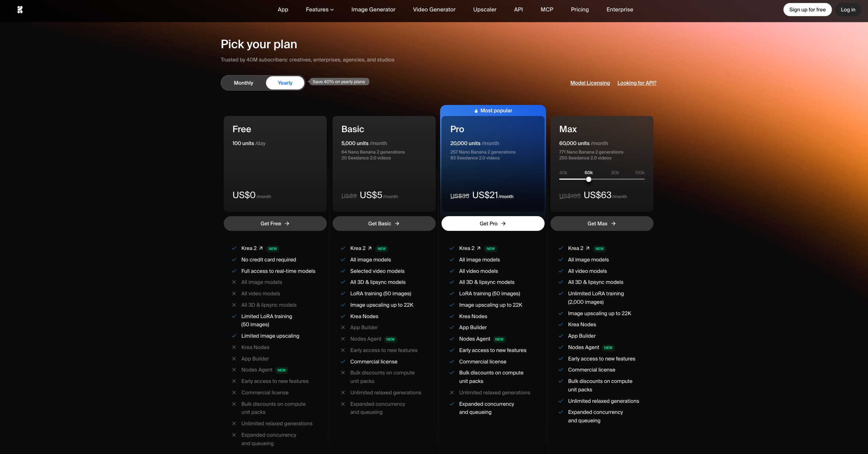Click '771 Nano Banana 2 generations' text
868x454 pixels.
pyautogui.click(x=591, y=152)
